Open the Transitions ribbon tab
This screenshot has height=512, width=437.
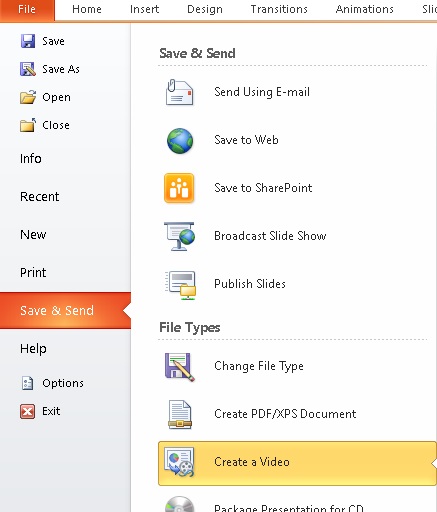tap(279, 9)
